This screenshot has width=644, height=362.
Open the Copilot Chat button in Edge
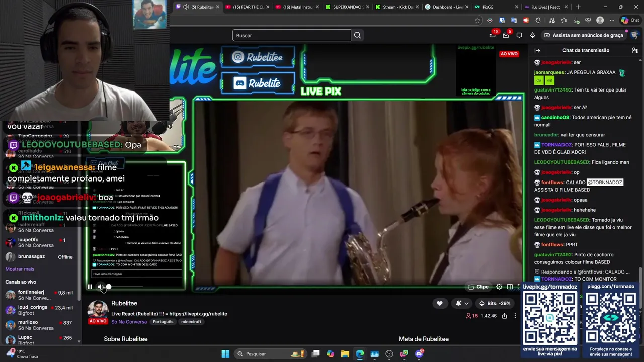click(x=630, y=20)
